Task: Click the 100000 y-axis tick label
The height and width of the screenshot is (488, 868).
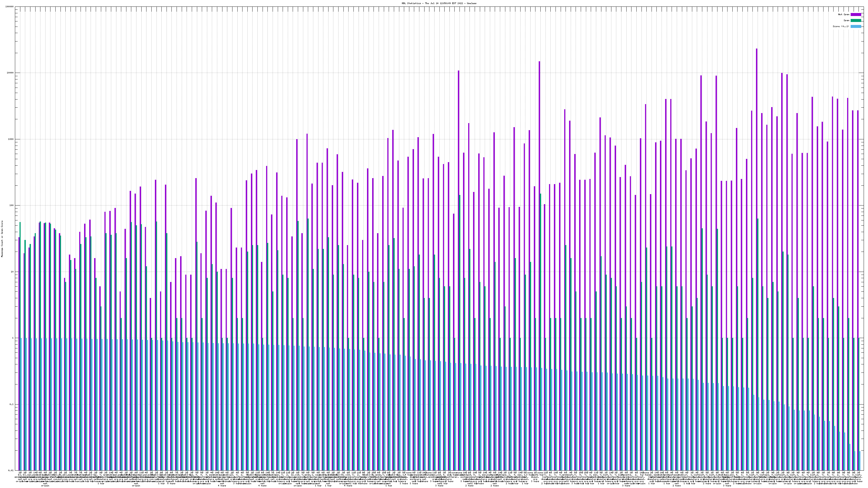Action: (x=10, y=7)
